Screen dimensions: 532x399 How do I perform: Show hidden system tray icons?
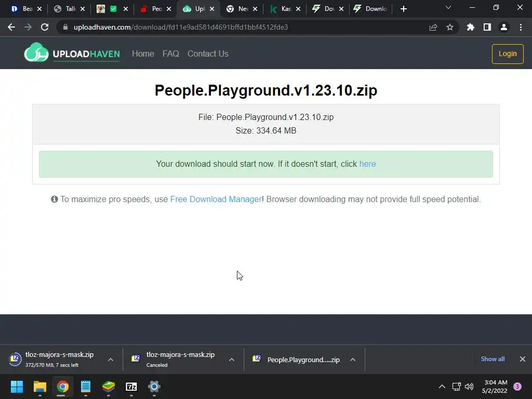tap(442, 387)
